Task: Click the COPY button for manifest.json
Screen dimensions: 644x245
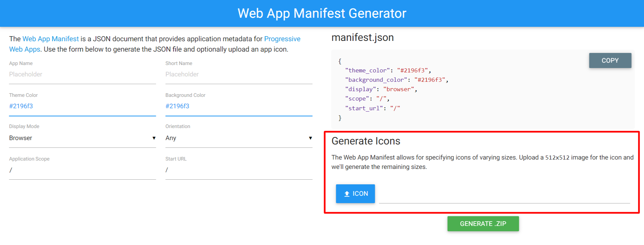Action: pos(610,60)
